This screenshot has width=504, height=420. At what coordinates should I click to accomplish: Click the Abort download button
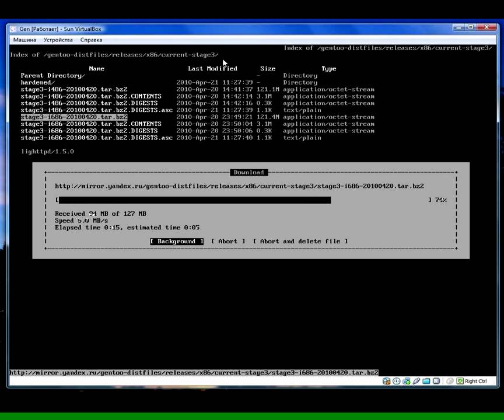point(228,242)
